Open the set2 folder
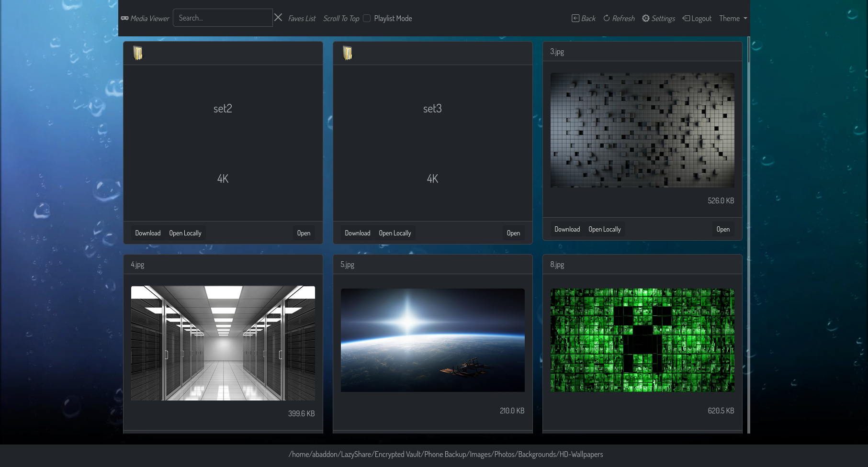This screenshot has width=868, height=467. point(304,233)
